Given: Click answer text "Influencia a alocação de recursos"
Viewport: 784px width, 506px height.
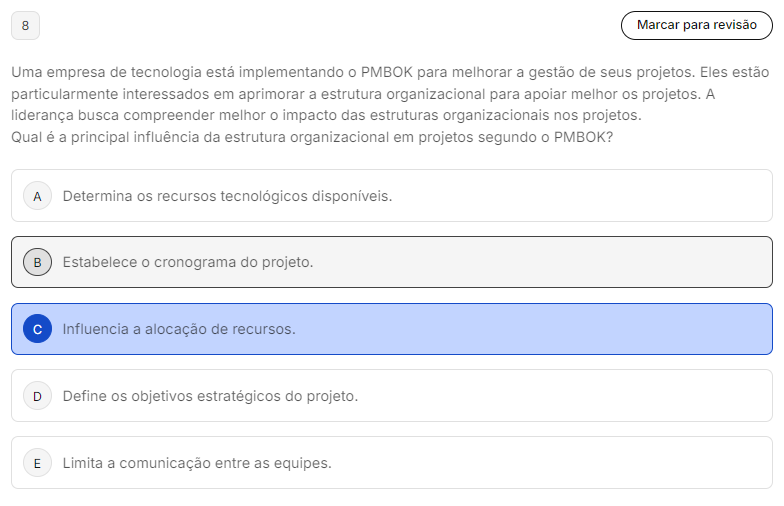Looking at the screenshot, I should coord(179,329).
